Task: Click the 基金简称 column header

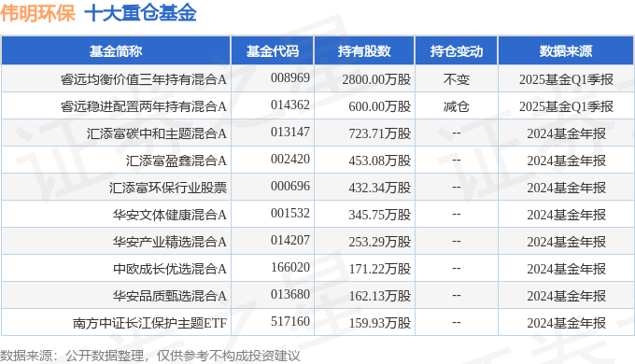Action: pyautogui.click(x=116, y=51)
